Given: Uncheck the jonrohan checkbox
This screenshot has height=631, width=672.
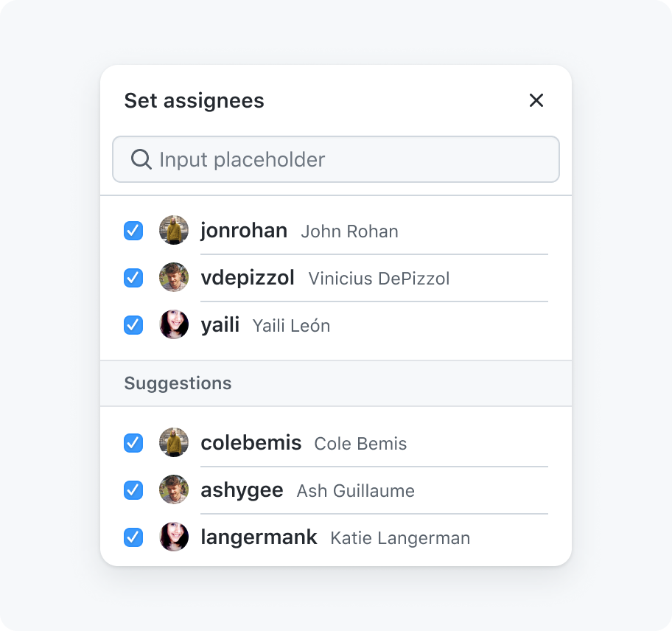Looking at the screenshot, I should click(x=133, y=231).
